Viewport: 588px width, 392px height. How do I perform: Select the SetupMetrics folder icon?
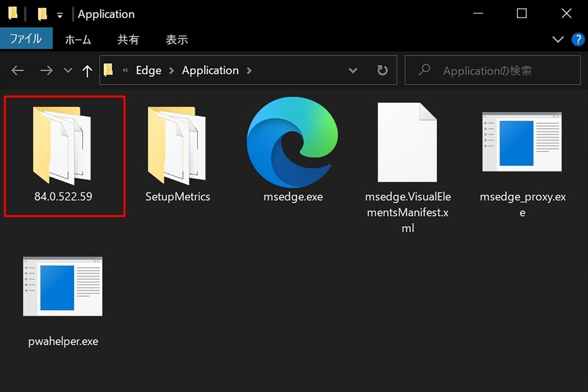177,145
